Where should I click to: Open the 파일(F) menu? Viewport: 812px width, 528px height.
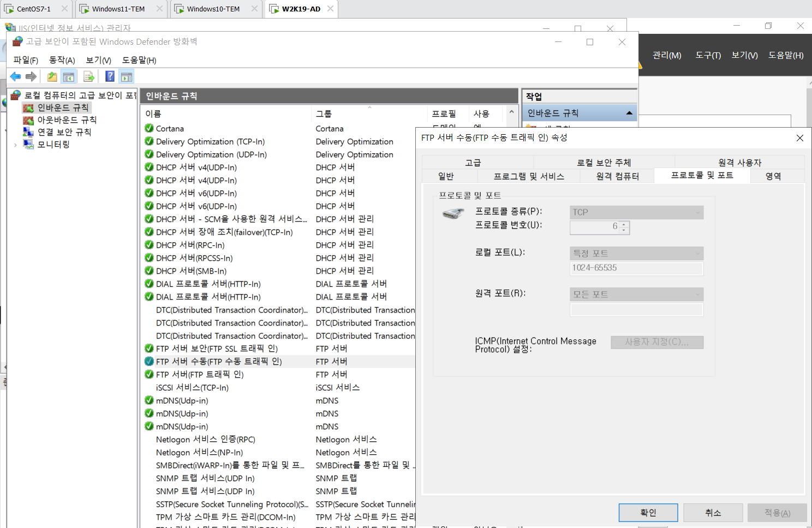pos(26,60)
